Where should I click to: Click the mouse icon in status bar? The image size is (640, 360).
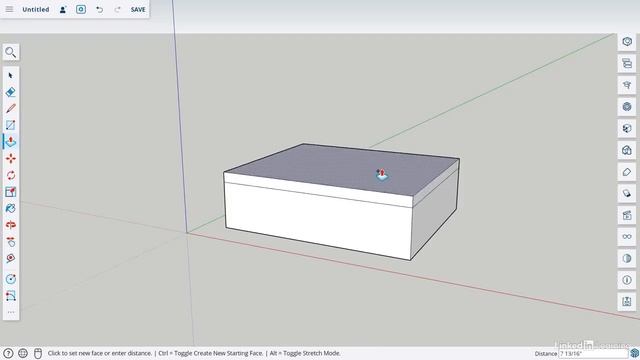point(38,353)
